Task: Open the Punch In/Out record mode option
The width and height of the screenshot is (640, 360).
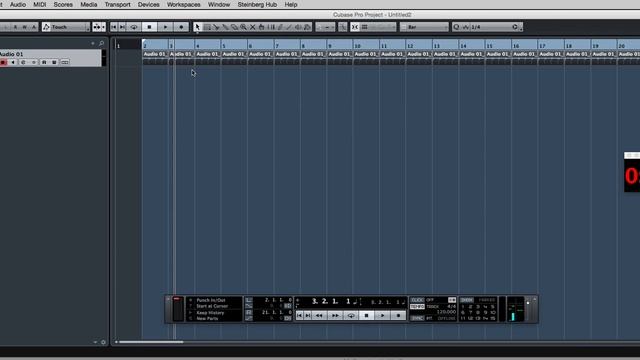Action: coord(211,300)
